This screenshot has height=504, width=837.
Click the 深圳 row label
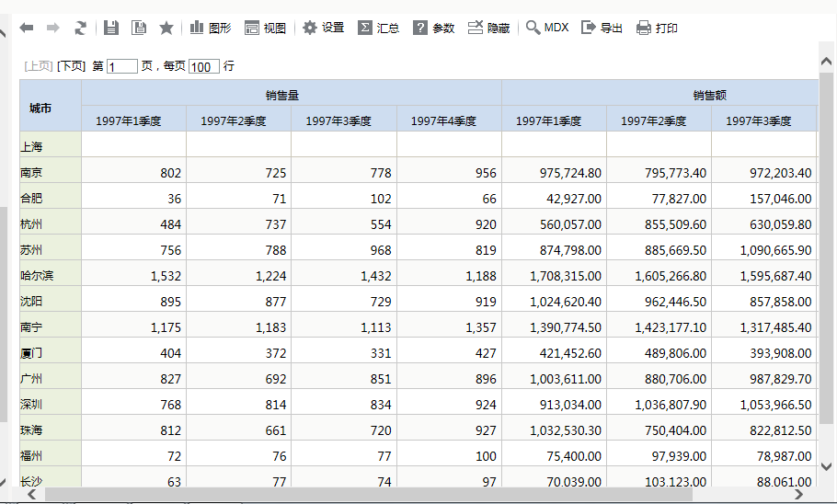pos(51,402)
